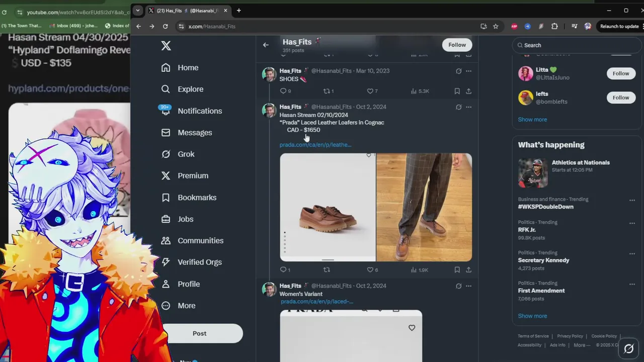Open Home from the X sidebar

tap(180, 68)
